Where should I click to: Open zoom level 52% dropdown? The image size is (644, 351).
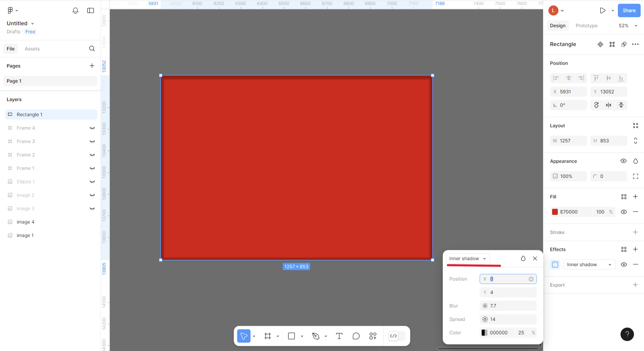click(x=628, y=26)
